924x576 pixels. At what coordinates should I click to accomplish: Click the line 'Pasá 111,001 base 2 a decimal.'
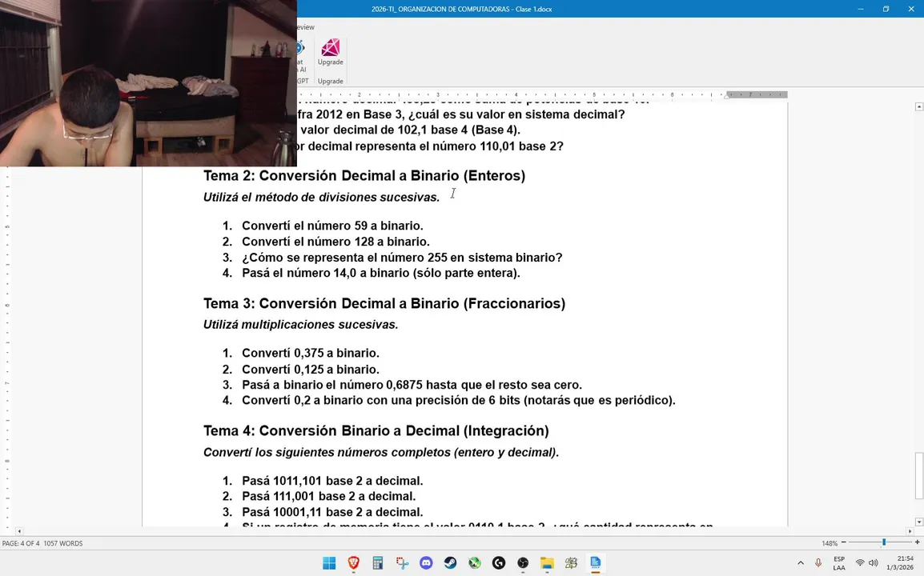pyautogui.click(x=329, y=496)
